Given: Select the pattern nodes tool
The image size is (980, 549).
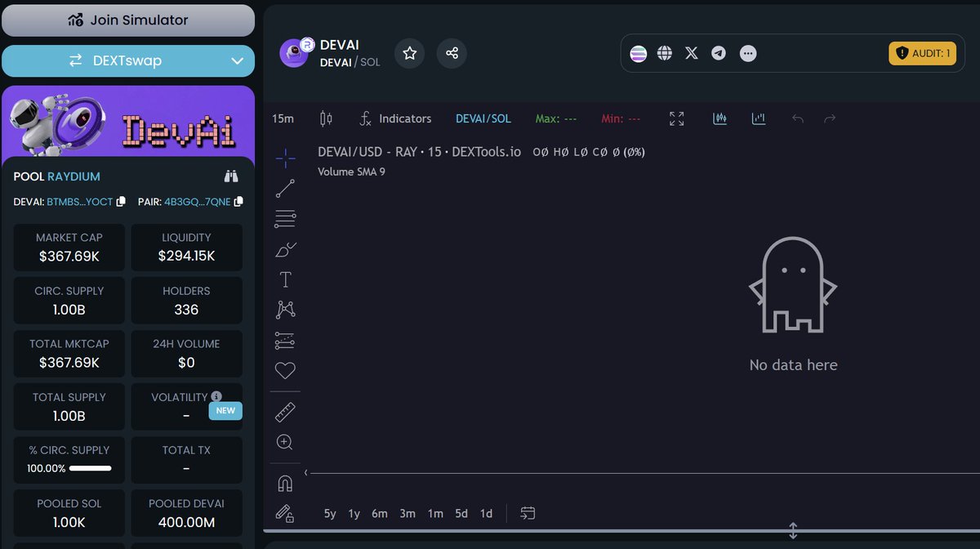Looking at the screenshot, I should coord(285,310).
